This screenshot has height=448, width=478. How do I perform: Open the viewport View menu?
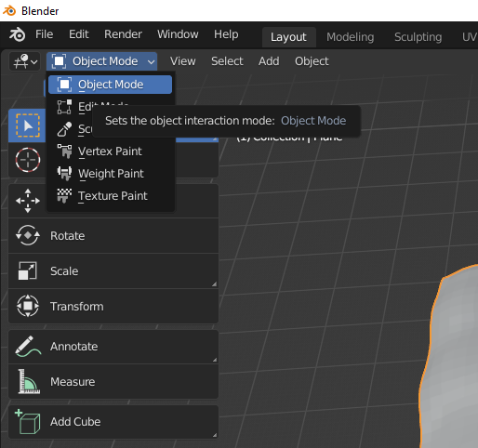coord(183,61)
